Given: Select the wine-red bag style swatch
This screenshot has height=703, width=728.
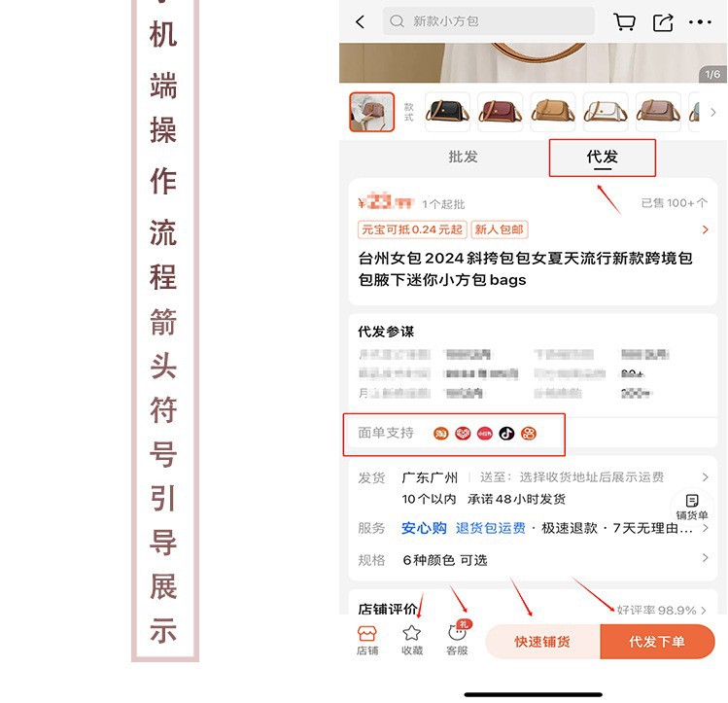Looking at the screenshot, I should 500,112.
